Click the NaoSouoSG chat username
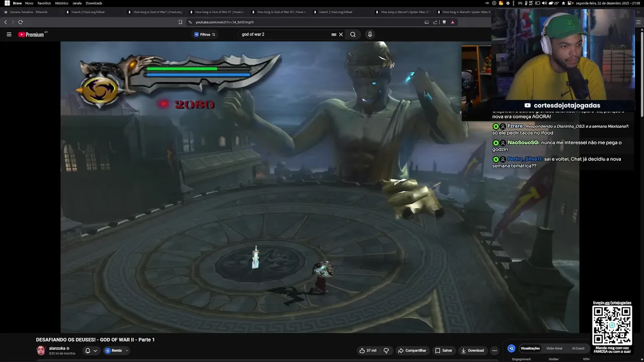This screenshot has width=644, height=362. (x=523, y=143)
